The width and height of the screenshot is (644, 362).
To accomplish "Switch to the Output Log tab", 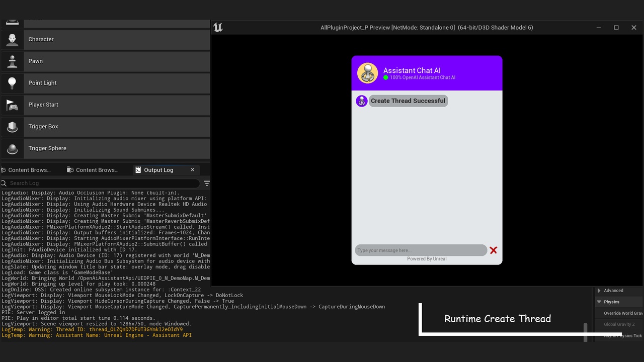I will pos(166,170).
